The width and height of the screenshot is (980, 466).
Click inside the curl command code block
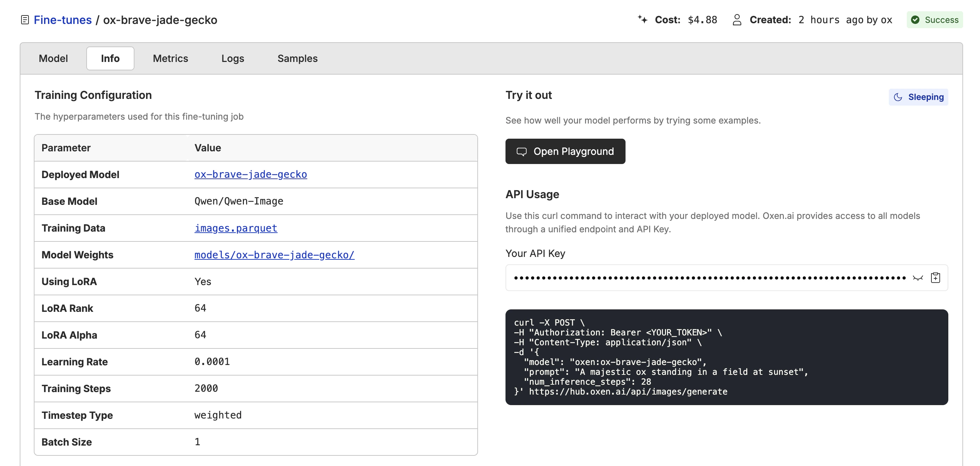726,357
